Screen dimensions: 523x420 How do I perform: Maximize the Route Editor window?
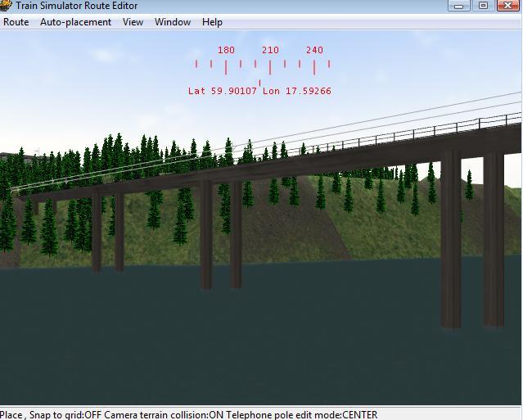483,6
